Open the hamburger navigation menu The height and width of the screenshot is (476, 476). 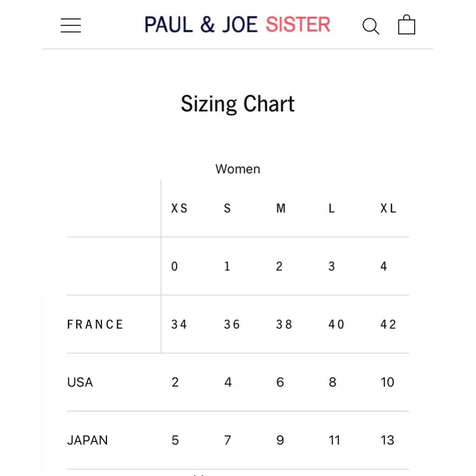tap(71, 25)
